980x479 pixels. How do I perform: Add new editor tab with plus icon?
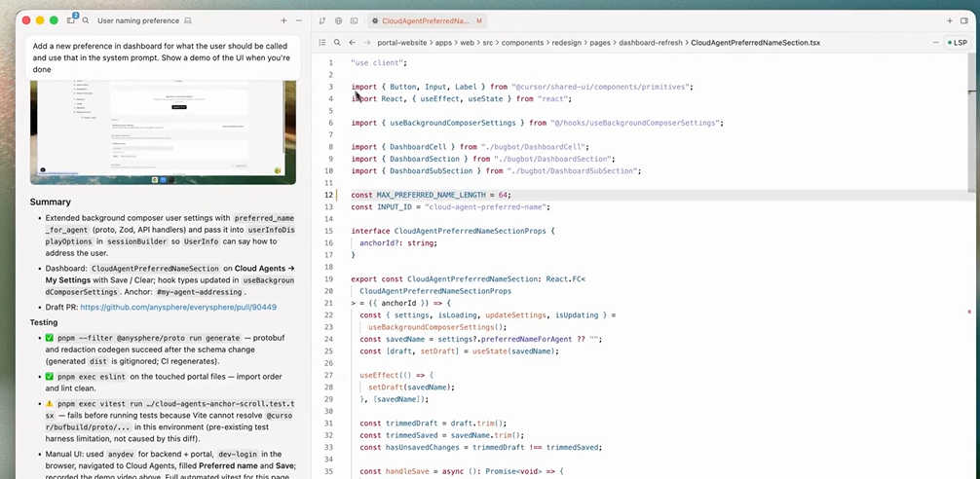[950, 19]
